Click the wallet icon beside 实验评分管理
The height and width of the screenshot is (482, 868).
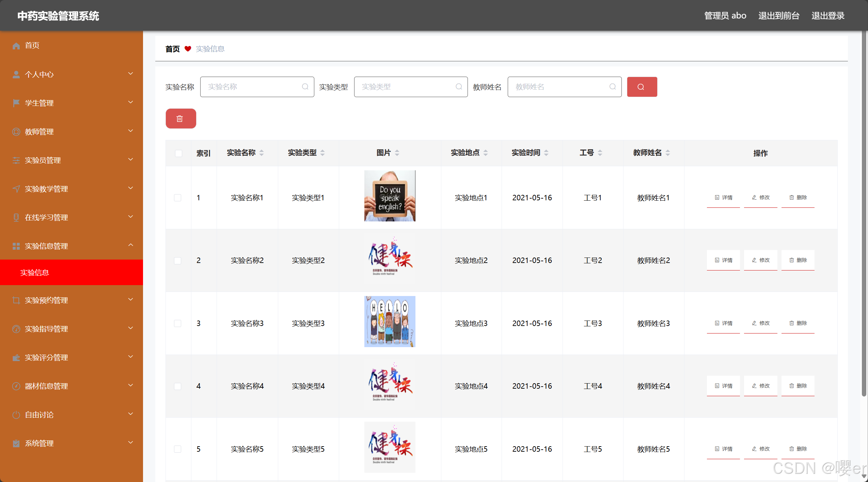click(16, 358)
